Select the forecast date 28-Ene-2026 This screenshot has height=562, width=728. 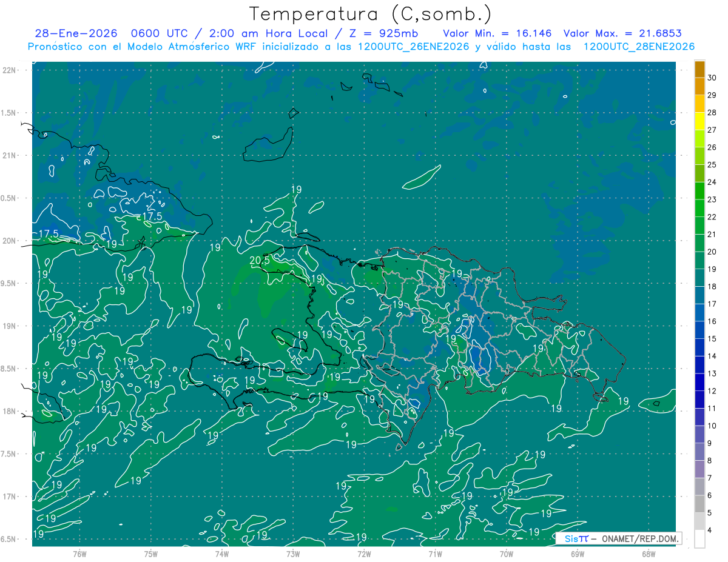tap(76, 33)
